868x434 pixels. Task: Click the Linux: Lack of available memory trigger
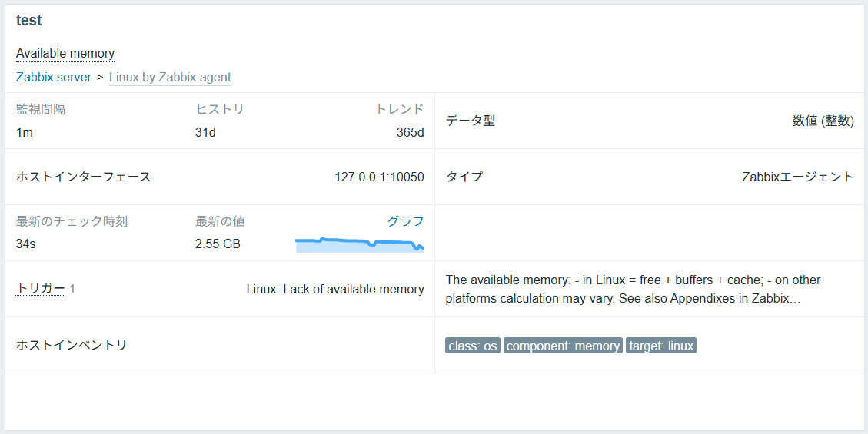coord(335,289)
